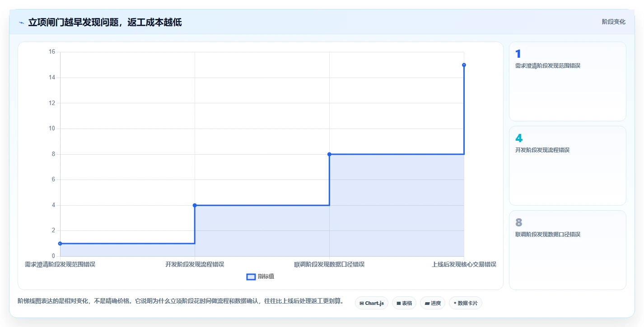Click the 阶段变化 label in header
Viewport: 644px width, 327px height.
614,22
